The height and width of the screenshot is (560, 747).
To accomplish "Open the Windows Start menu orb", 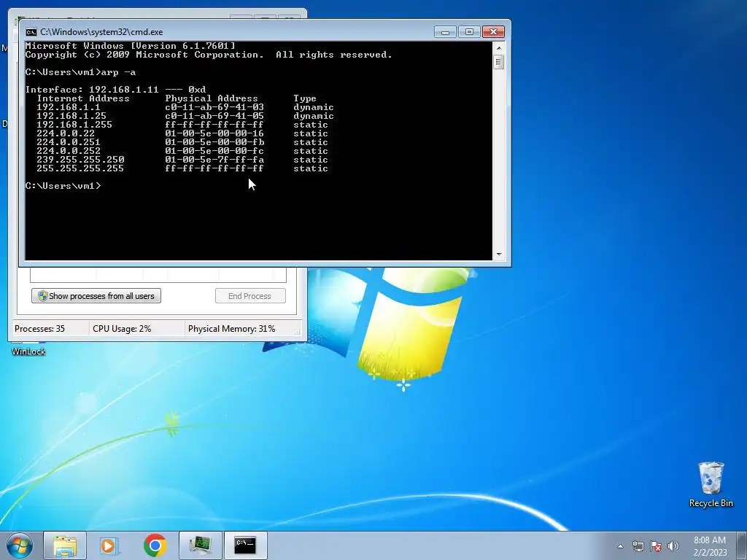I will 20,545.
